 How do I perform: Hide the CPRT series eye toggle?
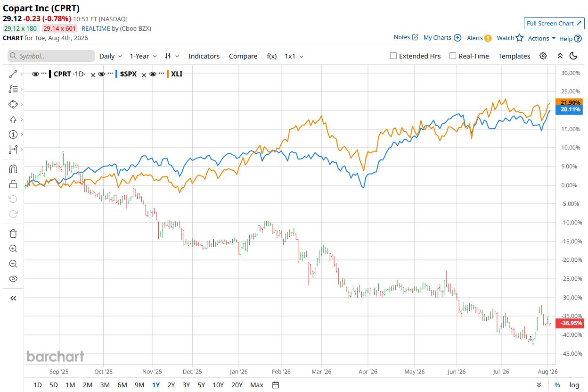(x=35, y=74)
